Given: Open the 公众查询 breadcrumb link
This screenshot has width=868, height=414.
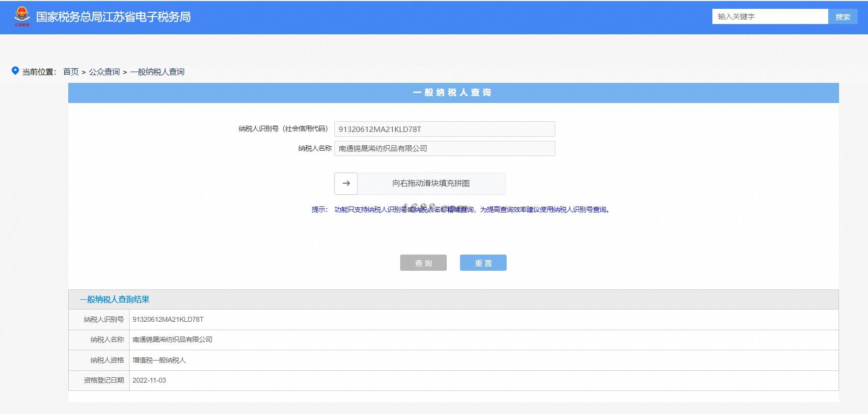Looking at the screenshot, I should [104, 72].
